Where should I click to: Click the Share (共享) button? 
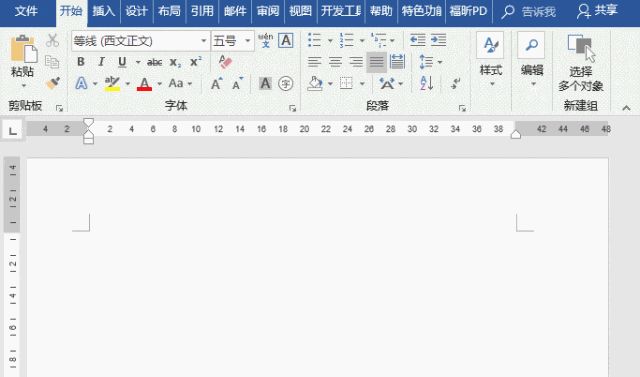click(x=597, y=11)
